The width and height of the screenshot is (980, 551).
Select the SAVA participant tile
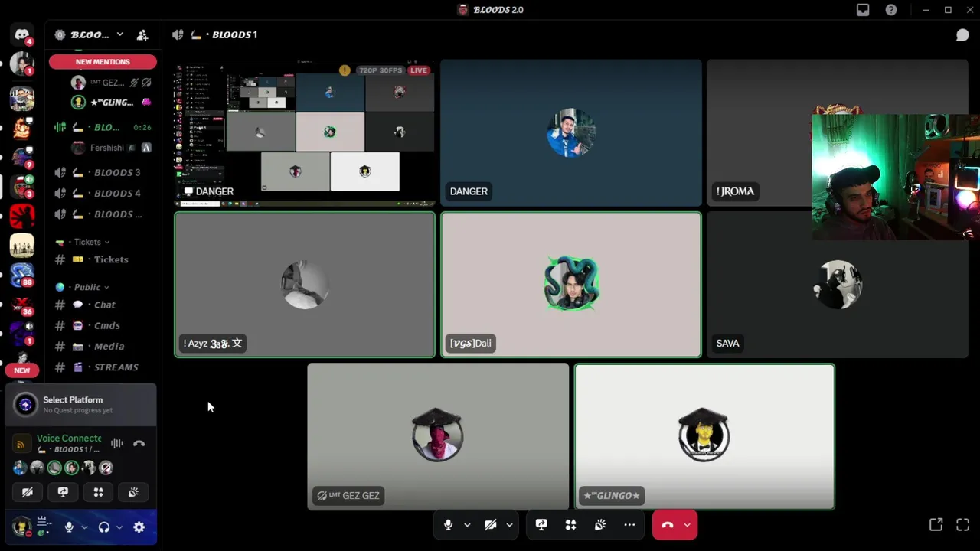click(838, 285)
